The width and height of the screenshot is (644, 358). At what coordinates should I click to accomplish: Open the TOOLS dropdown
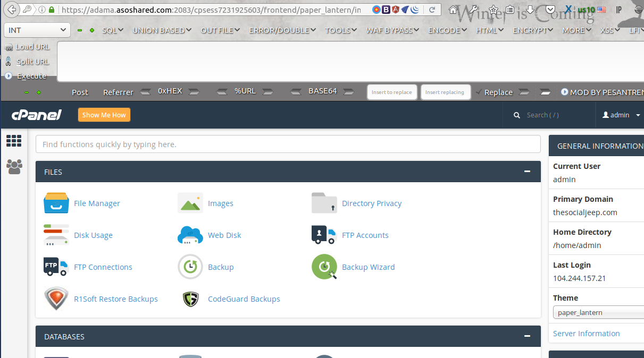341,30
